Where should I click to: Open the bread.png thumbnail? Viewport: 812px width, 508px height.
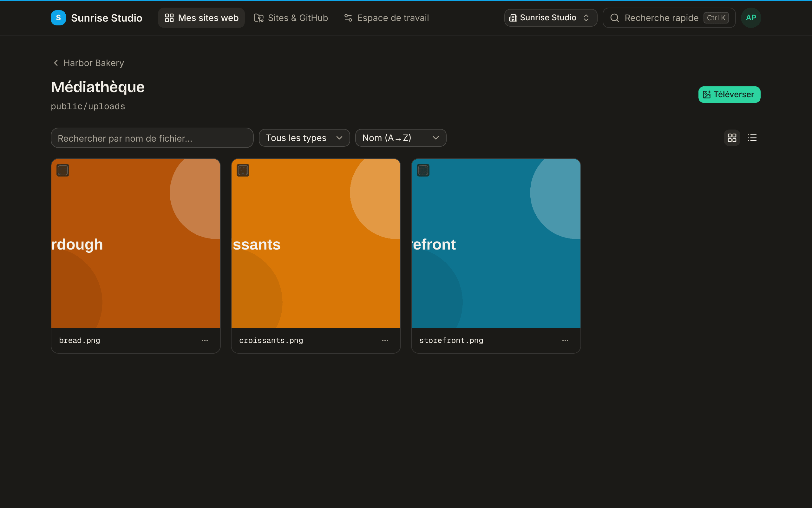click(135, 243)
